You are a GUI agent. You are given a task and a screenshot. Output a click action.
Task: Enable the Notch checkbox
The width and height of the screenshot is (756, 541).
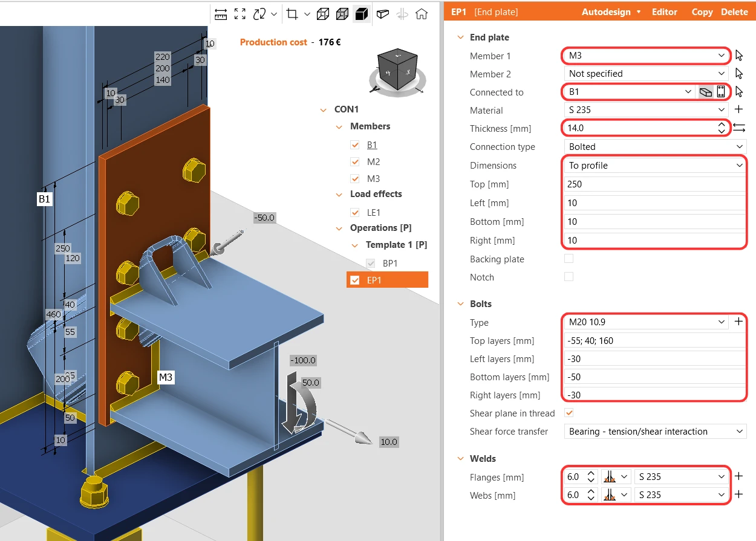pos(569,277)
